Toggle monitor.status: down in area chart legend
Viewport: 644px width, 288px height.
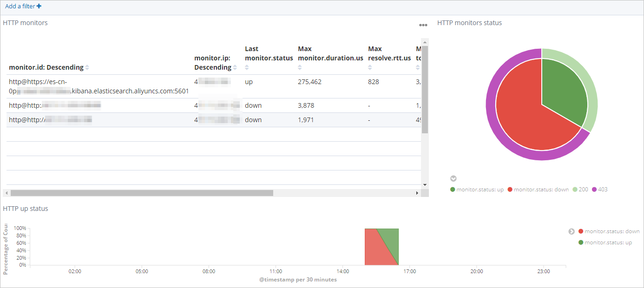(x=609, y=231)
